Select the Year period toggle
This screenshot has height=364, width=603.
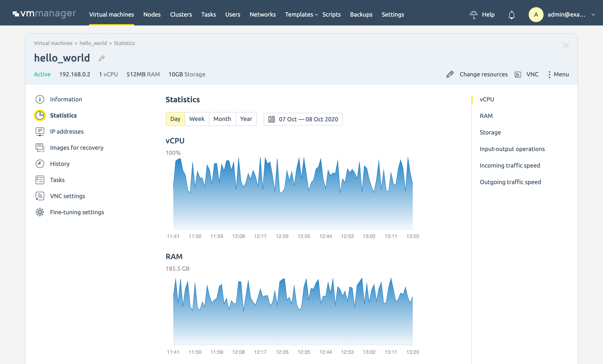tap(246, 119)
